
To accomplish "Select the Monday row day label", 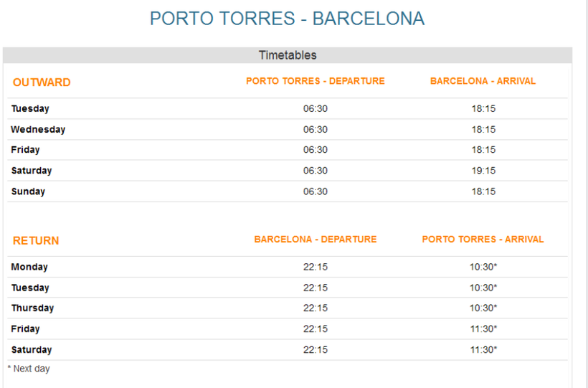I will [29, 267].
